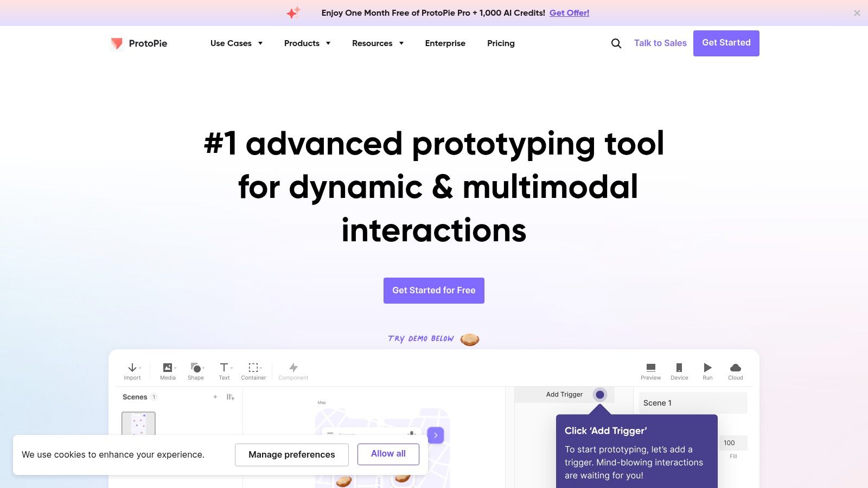Open Manage preferences for cookies
Image resolution: width=868 pixels, height=488 pixels.
292,454
